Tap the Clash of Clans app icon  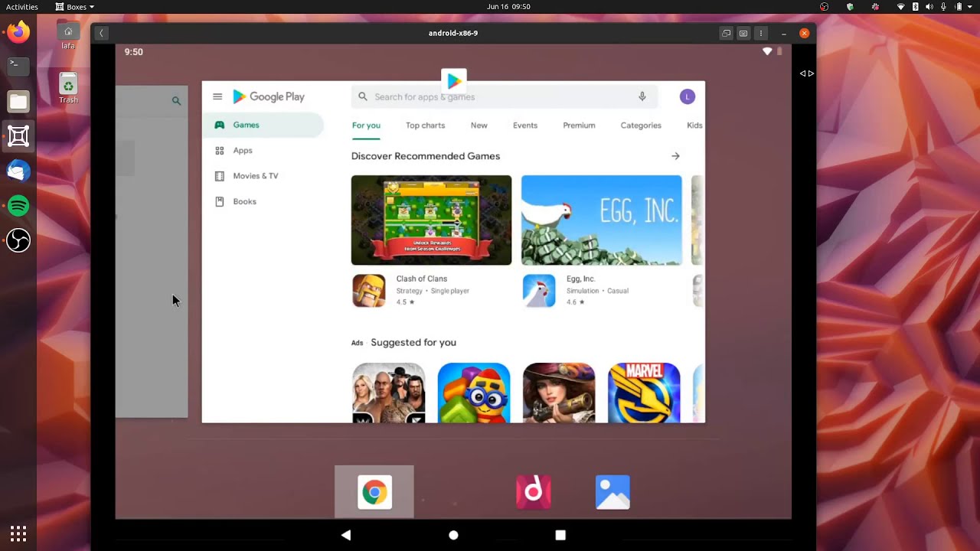(x=369, y=291)
